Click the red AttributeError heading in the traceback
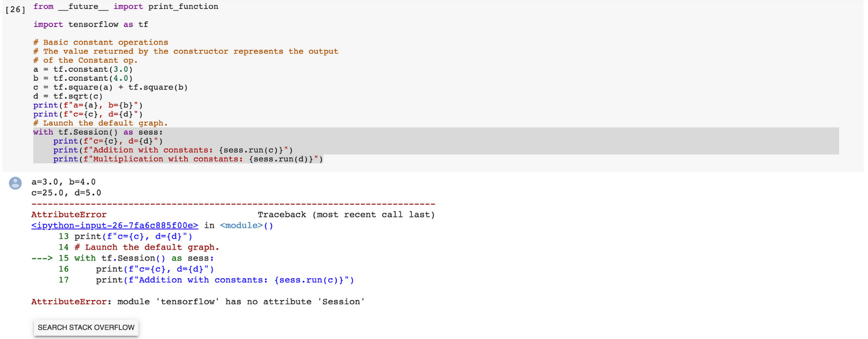 pos(69,215)
